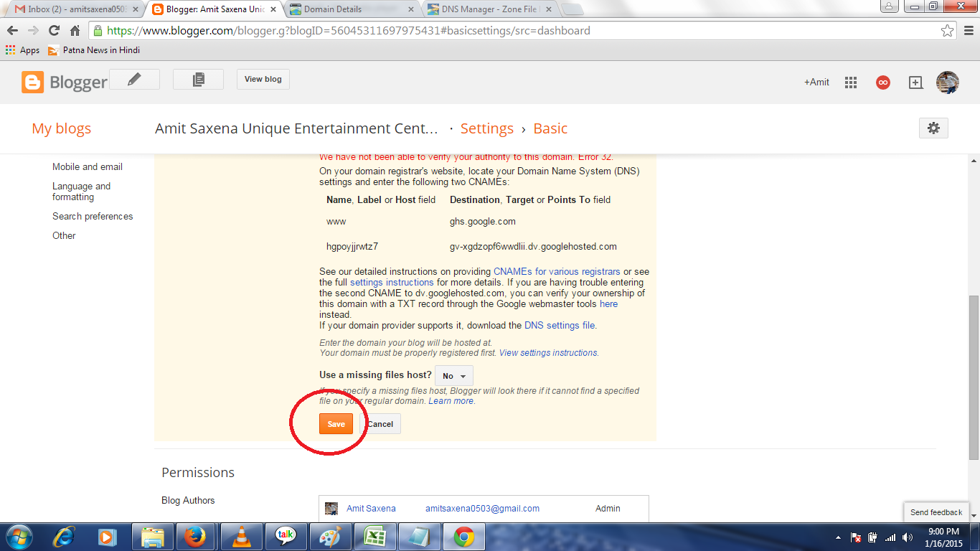The image size is (980, 551).
Task: Open the Windows Start menu
Action: pos(19,537)
